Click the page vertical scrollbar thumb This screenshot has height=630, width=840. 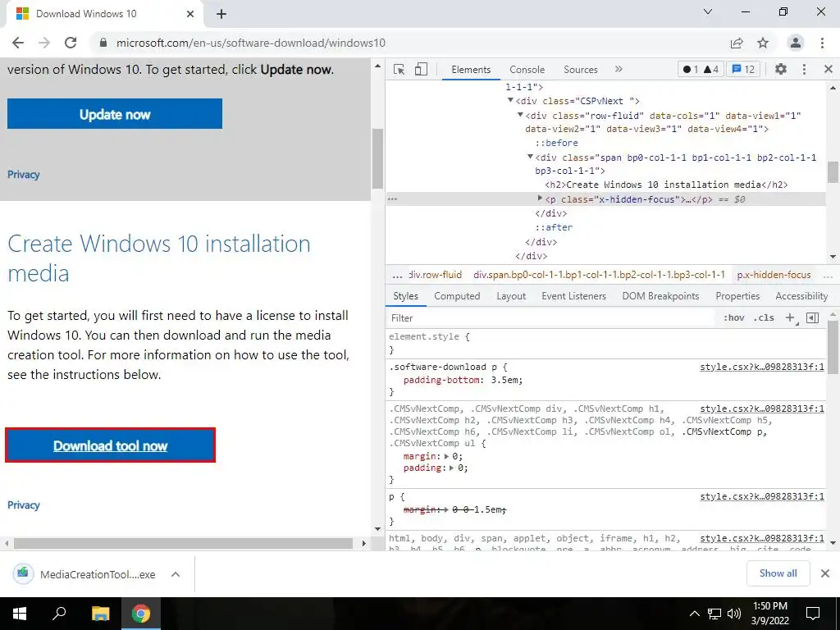(377, 158)
